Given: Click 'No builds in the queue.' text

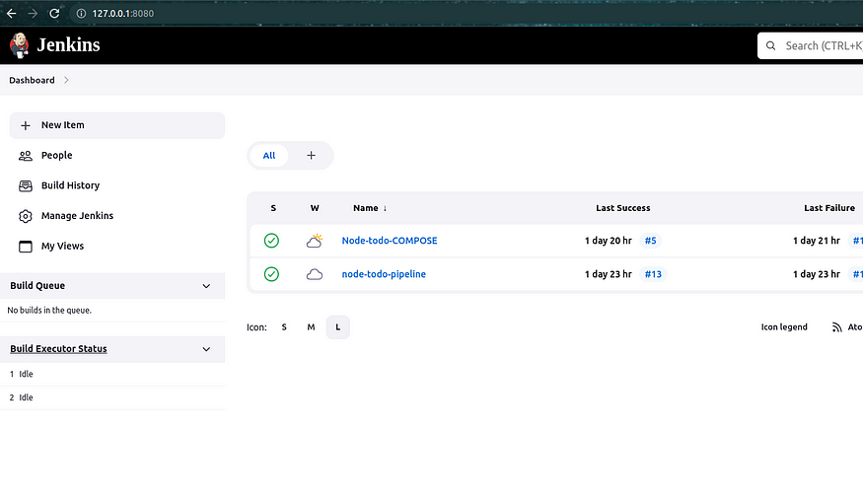Looking at the screenshot, I should 49,311.
